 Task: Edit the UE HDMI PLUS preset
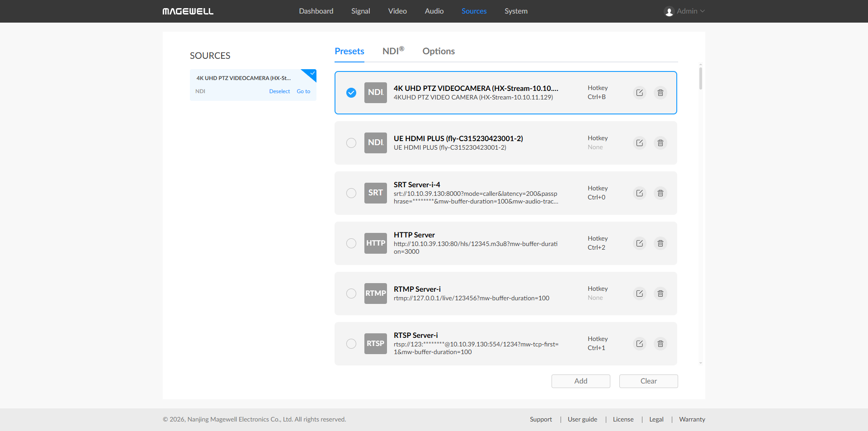(x=639, y=143)
